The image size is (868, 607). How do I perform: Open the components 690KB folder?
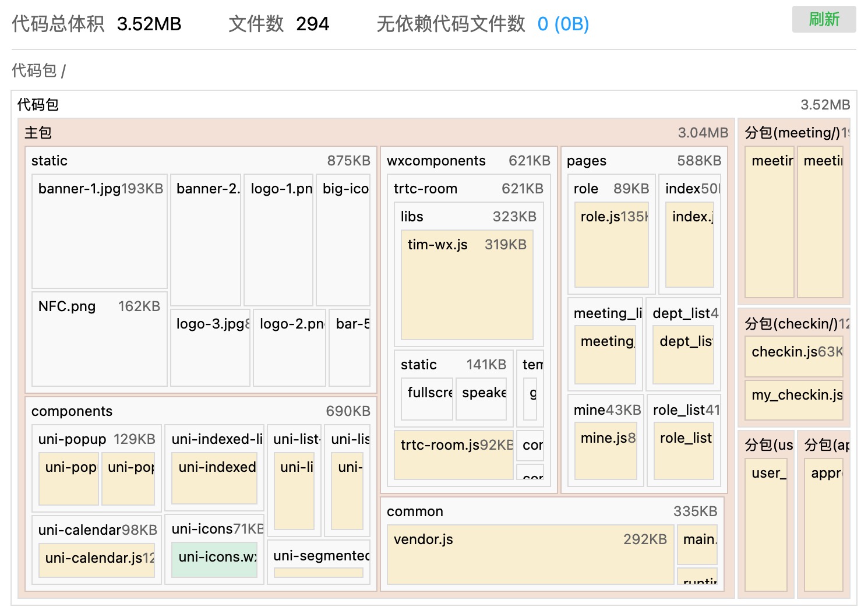click(x=201, y=411)
